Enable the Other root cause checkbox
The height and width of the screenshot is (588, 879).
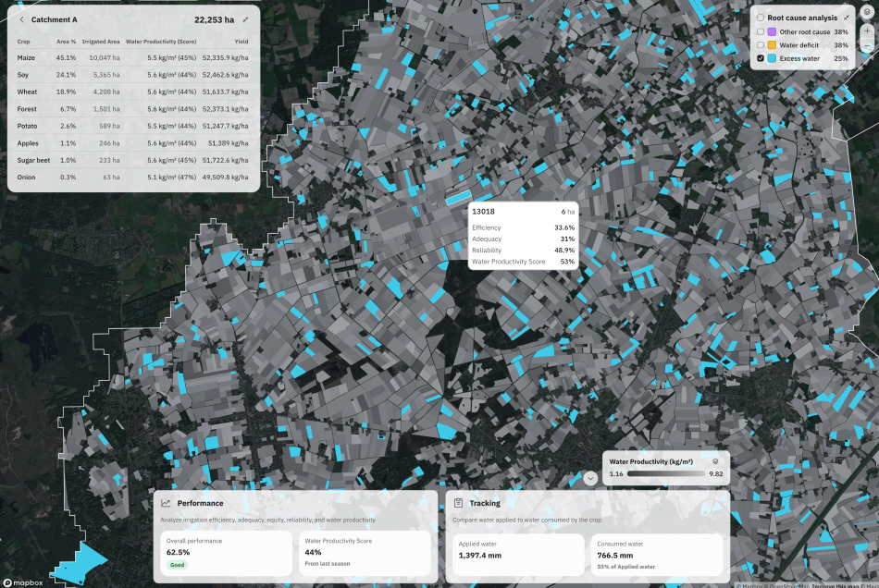[x=761, y=32]
